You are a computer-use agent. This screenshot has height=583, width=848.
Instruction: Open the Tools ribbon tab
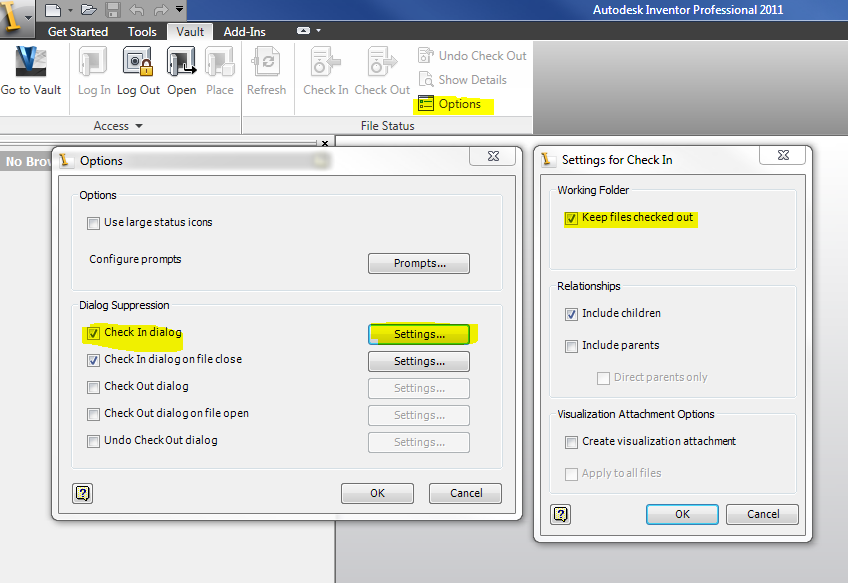[x=142, y=31]
